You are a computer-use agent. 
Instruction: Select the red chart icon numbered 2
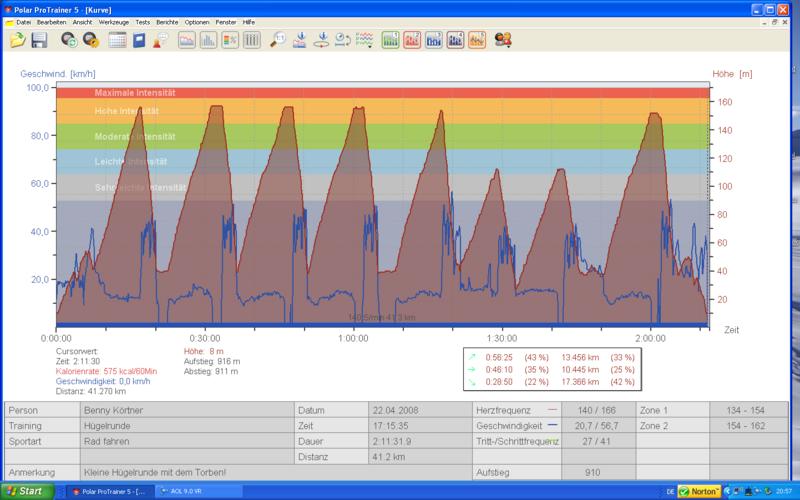point(412,40)
